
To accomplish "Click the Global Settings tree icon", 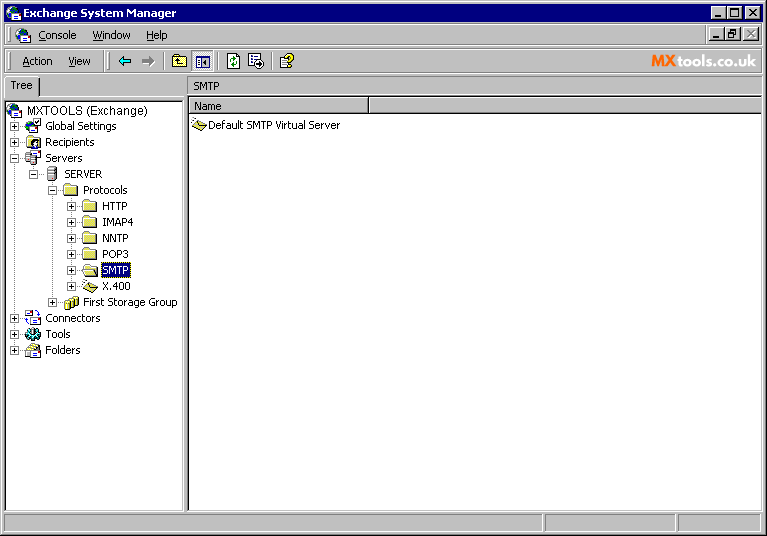I will pyautogui.click(x=33, y=126).
